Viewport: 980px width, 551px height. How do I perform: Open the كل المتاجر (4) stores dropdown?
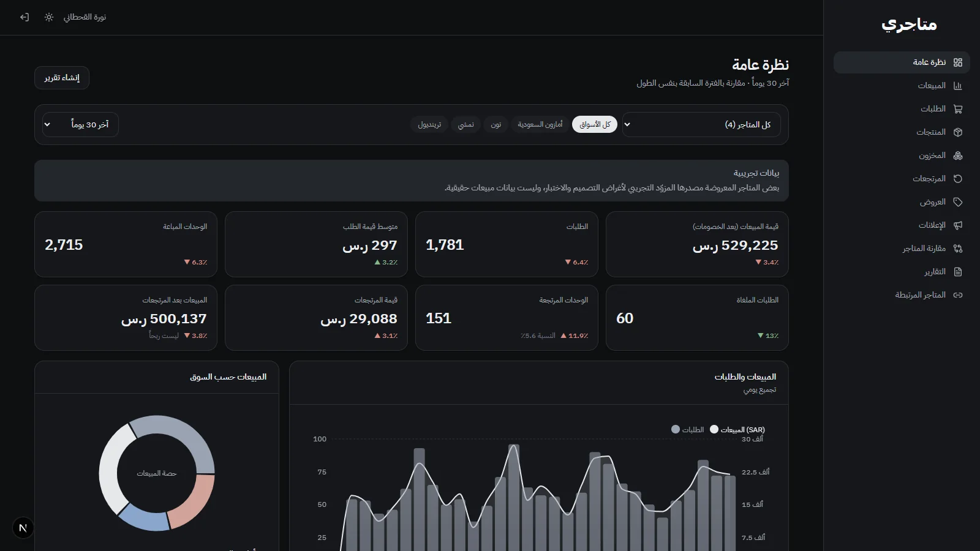[701, 124]
